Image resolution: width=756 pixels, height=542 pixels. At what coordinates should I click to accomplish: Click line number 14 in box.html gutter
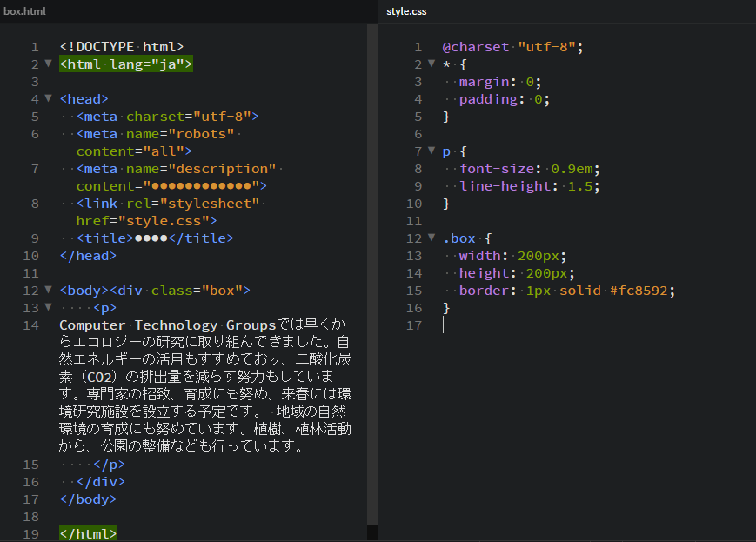coord(30,325)
